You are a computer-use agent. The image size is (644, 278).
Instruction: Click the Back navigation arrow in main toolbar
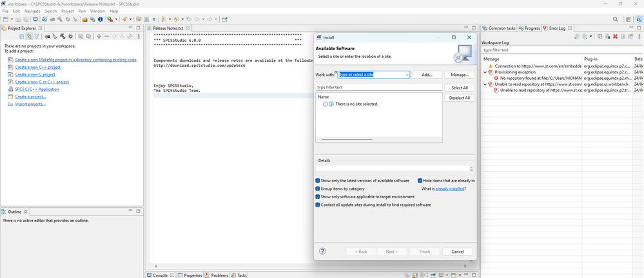click(x=197, y=19)
